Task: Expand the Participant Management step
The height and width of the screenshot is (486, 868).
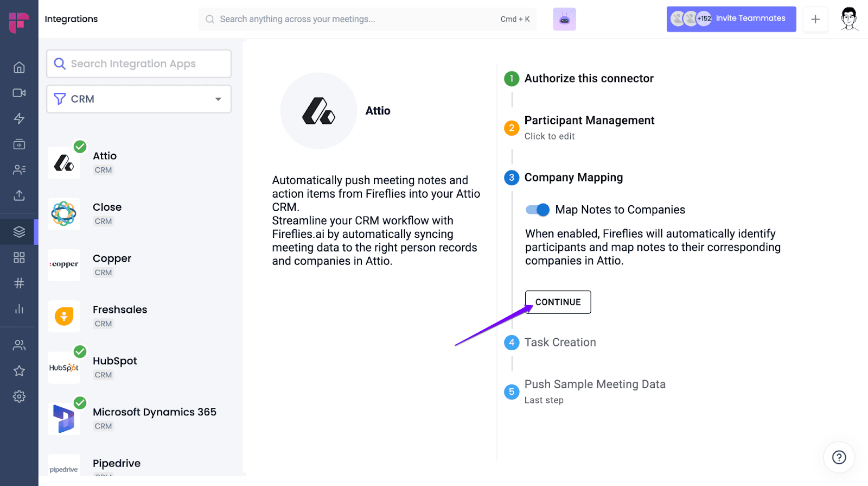Action: click(589, 121)
